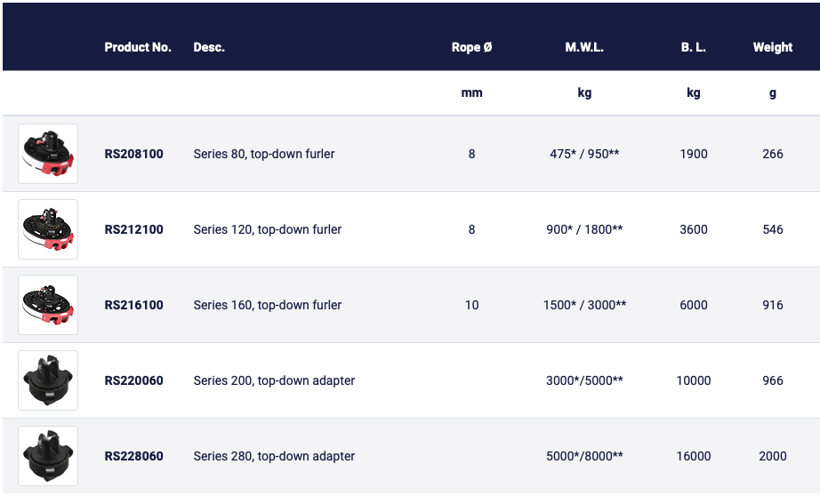Click the Series 80, top-down furler description
Screen dimensions: 820x504
264,154
